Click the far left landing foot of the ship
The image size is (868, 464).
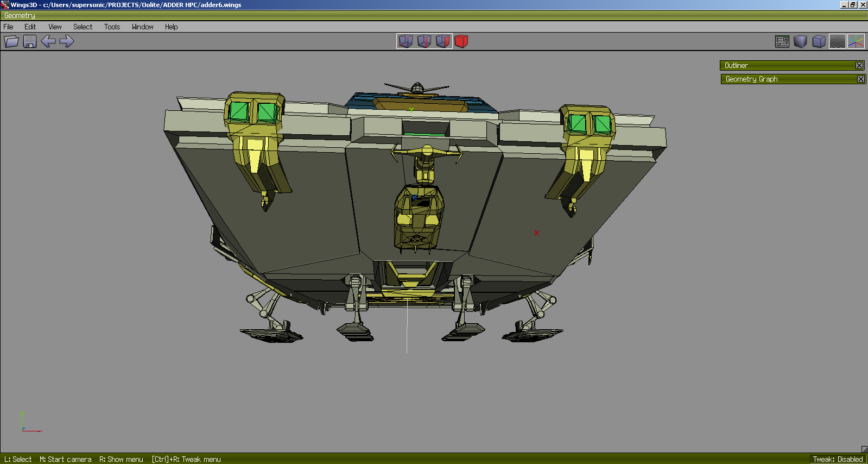(271, 335)
